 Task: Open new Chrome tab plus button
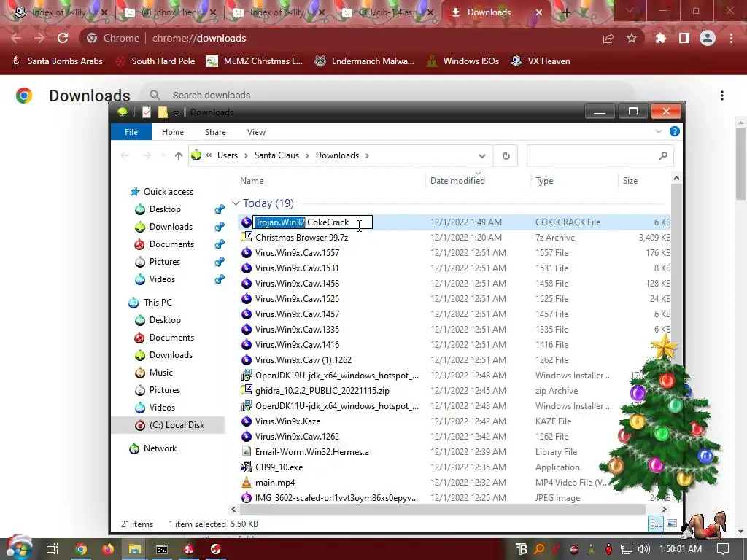(x=566, y=13)
